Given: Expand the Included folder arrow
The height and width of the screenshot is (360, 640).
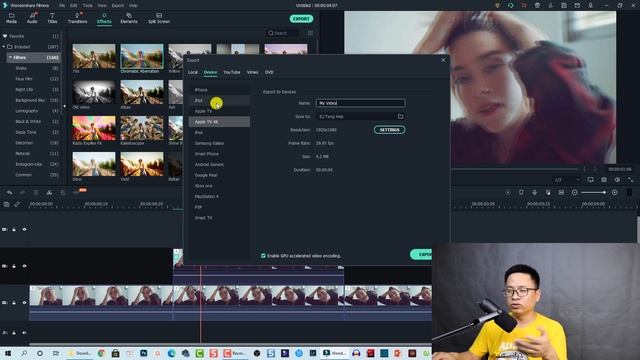Looking at the screenshot, I should coord(4,47).
